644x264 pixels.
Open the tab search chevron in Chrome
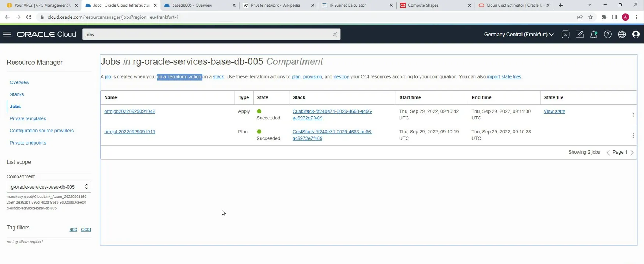pos(589,5)
